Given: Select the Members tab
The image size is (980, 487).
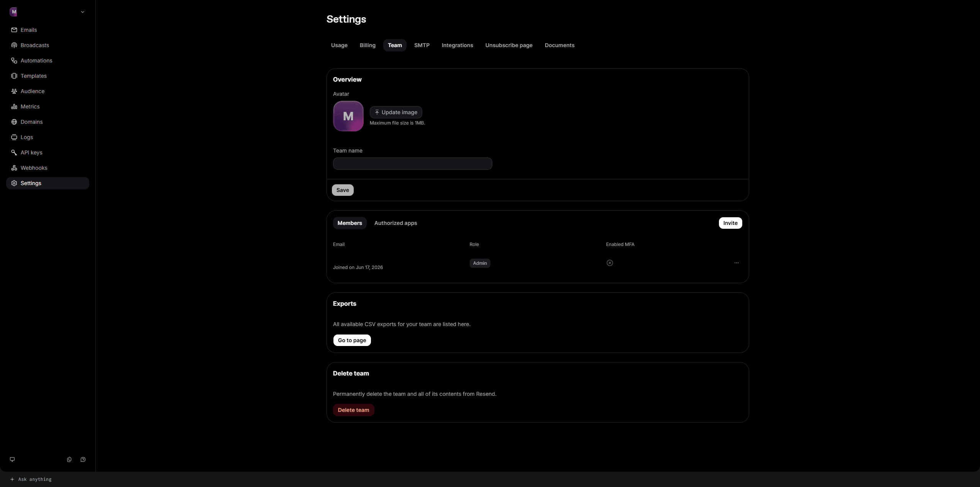Looking at the screenshot, I should point(350,223).
